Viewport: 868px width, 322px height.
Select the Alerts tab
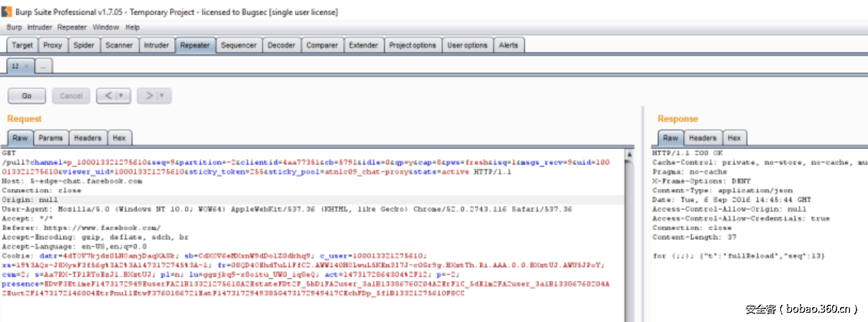point(508,45)
